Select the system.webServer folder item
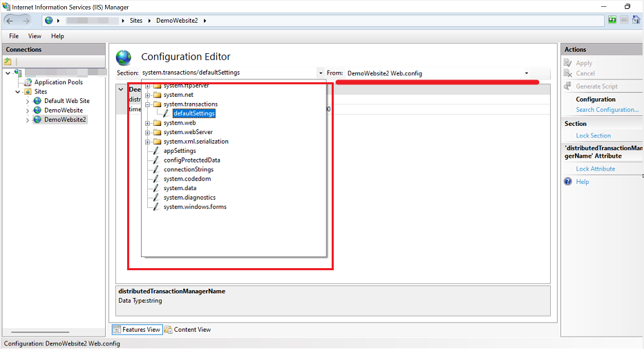Screen dimensions: 644x349 188,132
